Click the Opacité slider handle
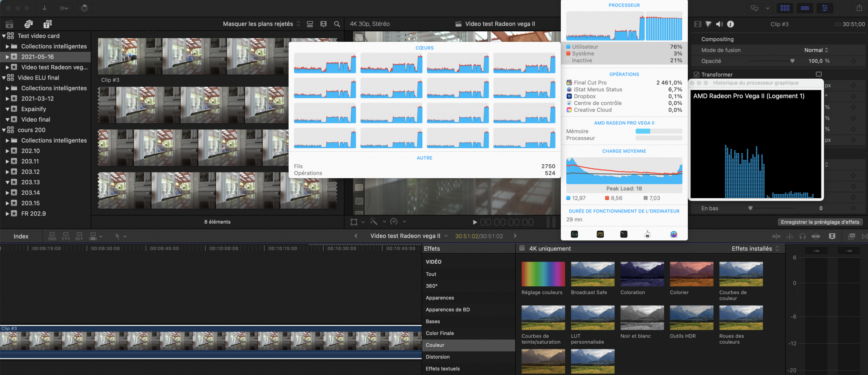Viewport: 868px width, 375px height. click(x=792, y=61)
